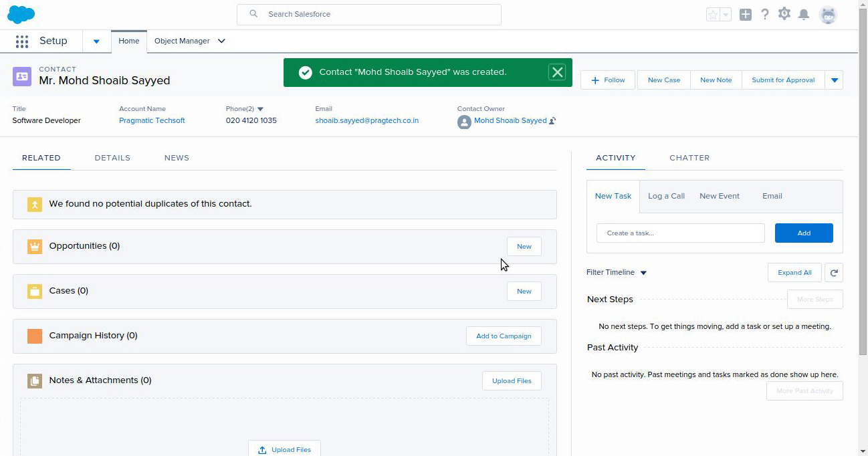The height and width of the screenshot is (456, 868).
Task: Click the phone number 020 4120 1035
Action: pyautogui.click(x=251, y=121)
